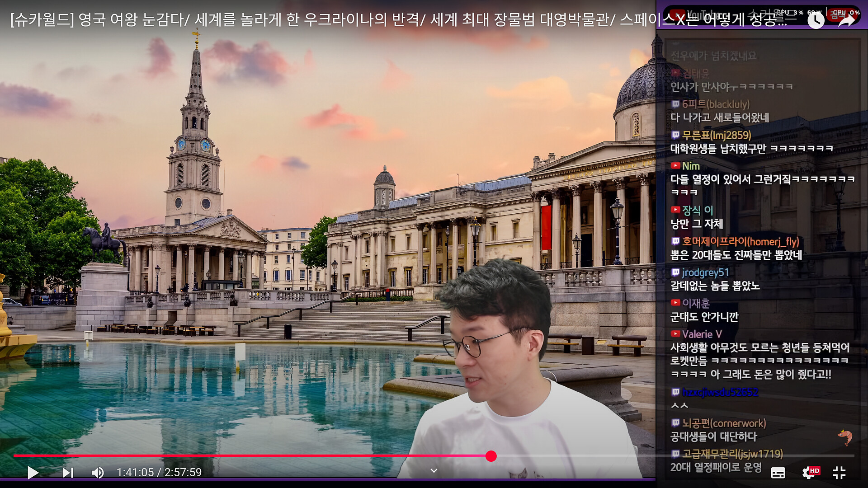
Task: Click the Twitch icon beside jrodgrey51
Action: pyautogui.click(x=675, y=272)
